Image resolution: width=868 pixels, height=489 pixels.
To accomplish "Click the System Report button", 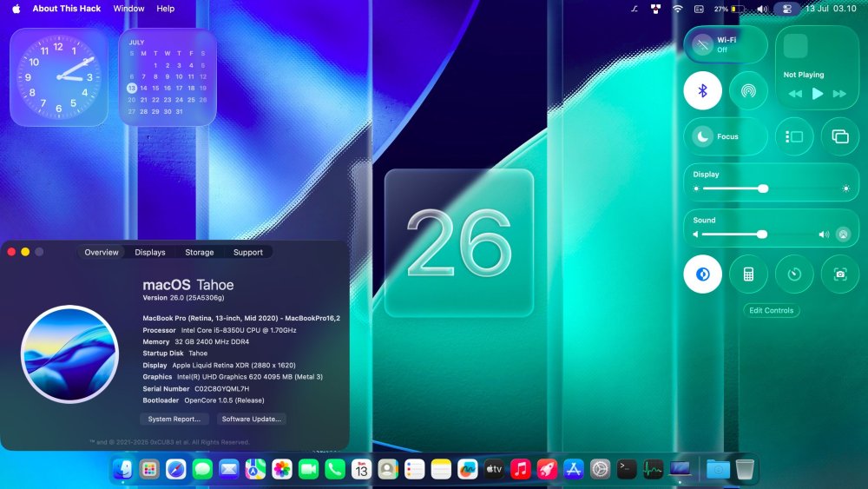I will click(174, 419).
